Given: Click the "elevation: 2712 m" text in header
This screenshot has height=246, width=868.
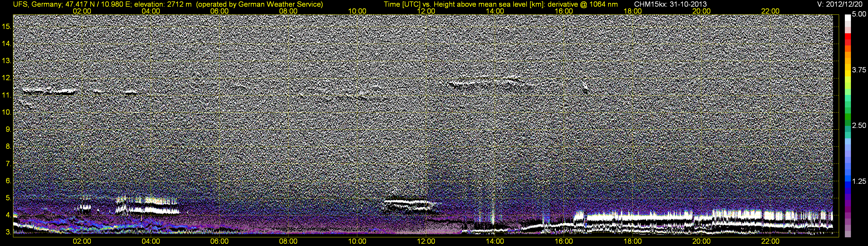Looking at the screenshot, I should 163,4.
